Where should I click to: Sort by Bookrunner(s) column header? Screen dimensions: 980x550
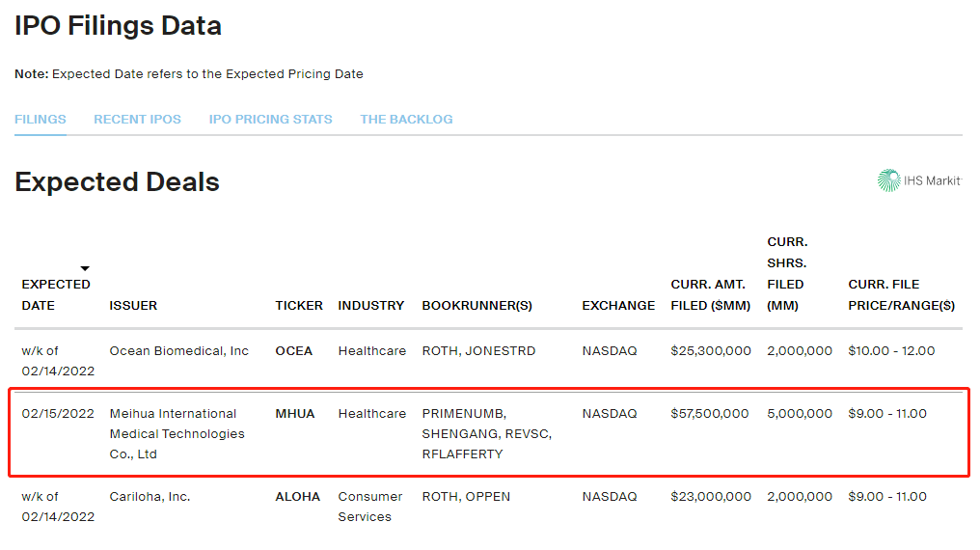pos(476,306)
